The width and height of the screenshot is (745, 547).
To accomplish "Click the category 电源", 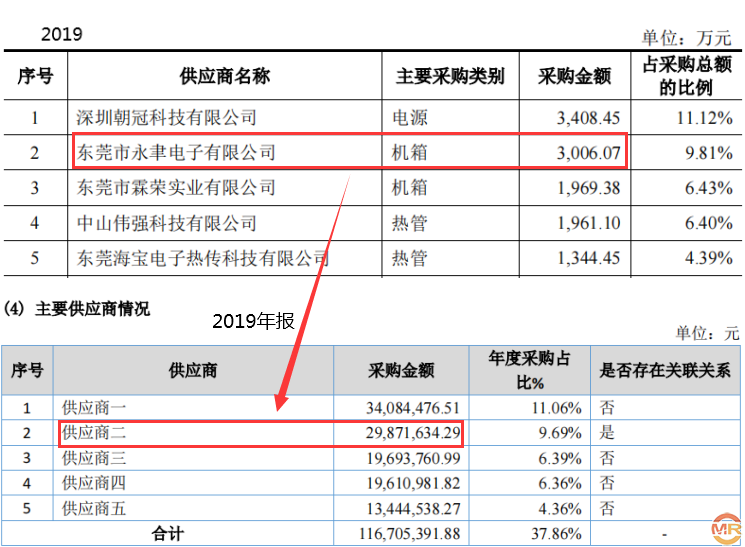I will pyautogui.click(x=410, y=117).
